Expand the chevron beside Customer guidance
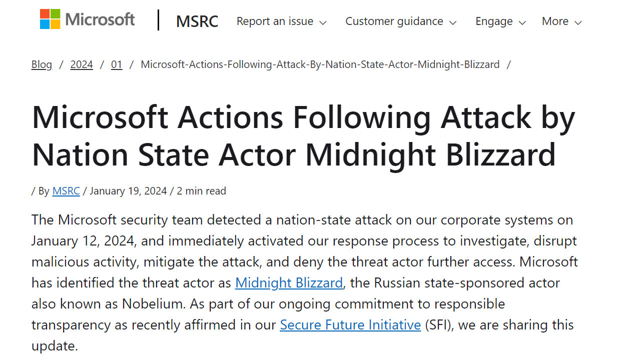Screen dimensions: 618x364 (x=453, y=22)
